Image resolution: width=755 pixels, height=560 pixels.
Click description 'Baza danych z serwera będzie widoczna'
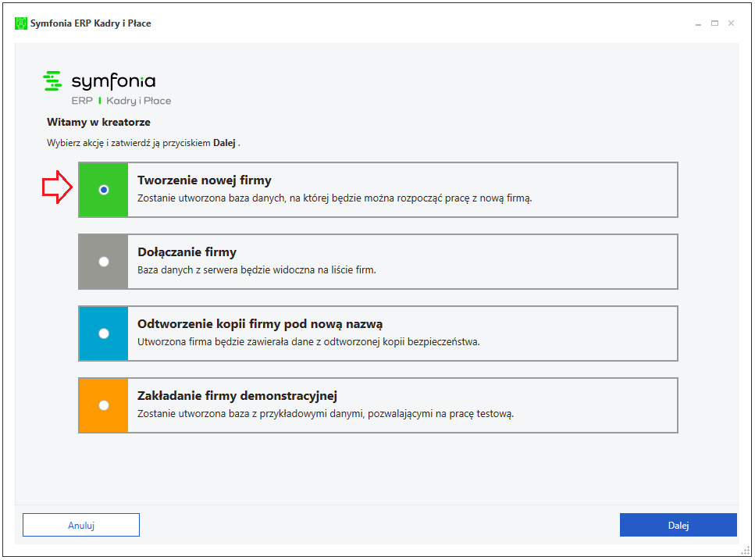[x=257, y=270]
